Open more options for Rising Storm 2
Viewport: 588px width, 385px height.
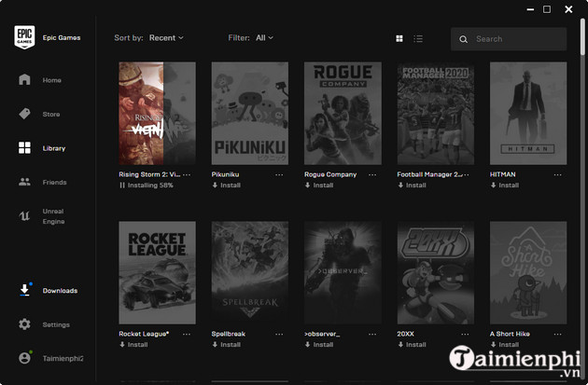187,174
